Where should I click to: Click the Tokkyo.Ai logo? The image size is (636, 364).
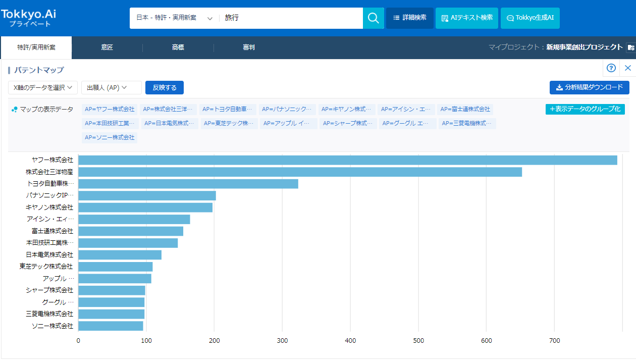pos(29,18)
